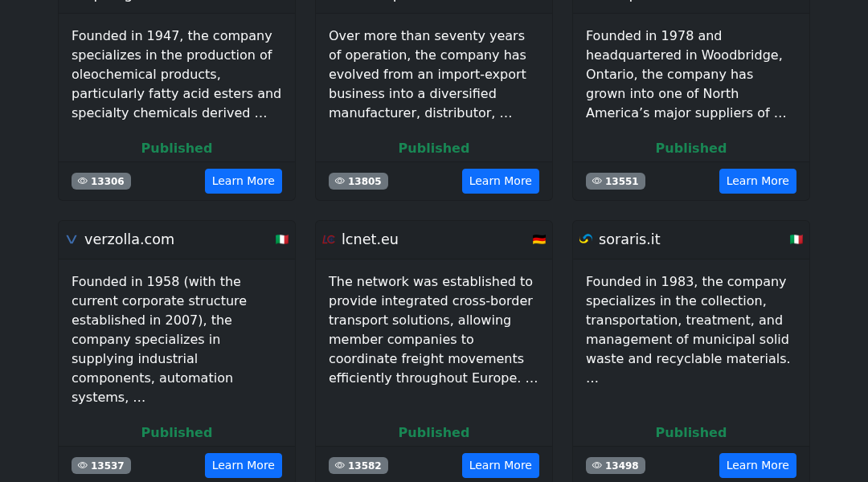The height and width of the screenshot is (482, 868).
Task: Click Learn More beside 13306 views
Action: pos(243,181)
